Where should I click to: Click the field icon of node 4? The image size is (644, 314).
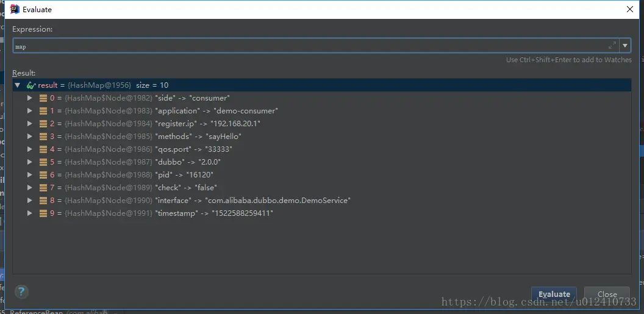43,149
